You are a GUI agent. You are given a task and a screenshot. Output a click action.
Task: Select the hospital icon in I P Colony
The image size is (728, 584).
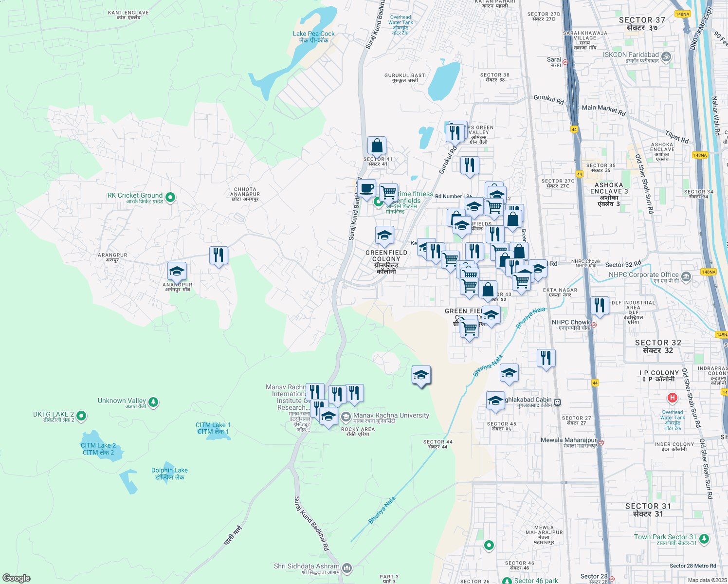[x=673, y=398]
